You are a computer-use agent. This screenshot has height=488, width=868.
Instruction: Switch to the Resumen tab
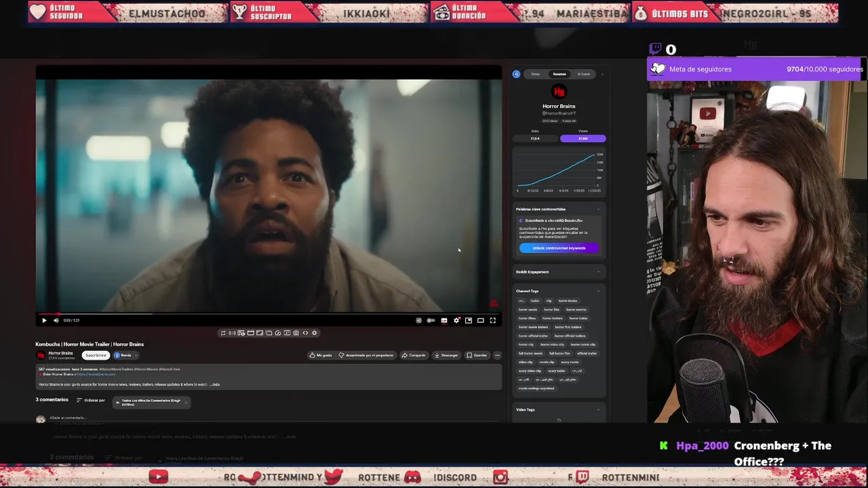(559, 74)
